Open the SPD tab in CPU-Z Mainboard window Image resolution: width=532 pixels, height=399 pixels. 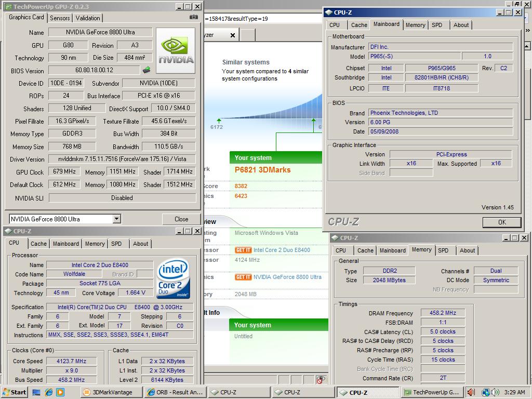point(436,25)
